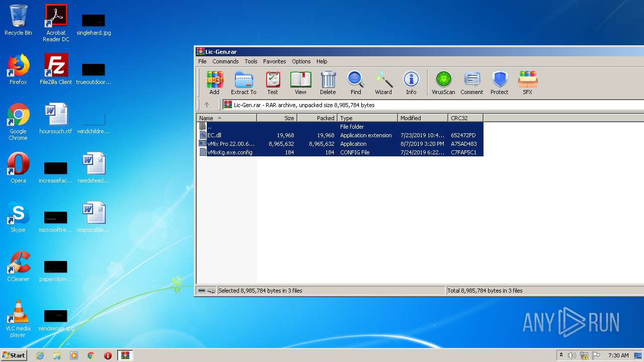Open Google Chrome desktop shortcut
644x362 pixels.
pos(18,122)
